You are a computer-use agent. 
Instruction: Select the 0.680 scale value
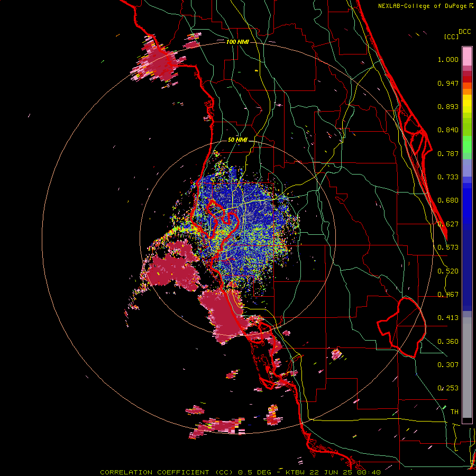tap(448, 200)
